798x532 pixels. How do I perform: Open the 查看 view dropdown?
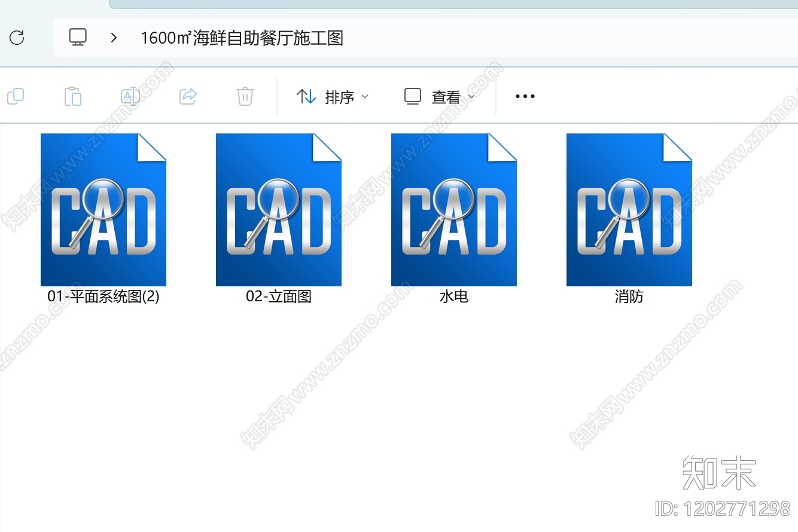coord(440,96)
